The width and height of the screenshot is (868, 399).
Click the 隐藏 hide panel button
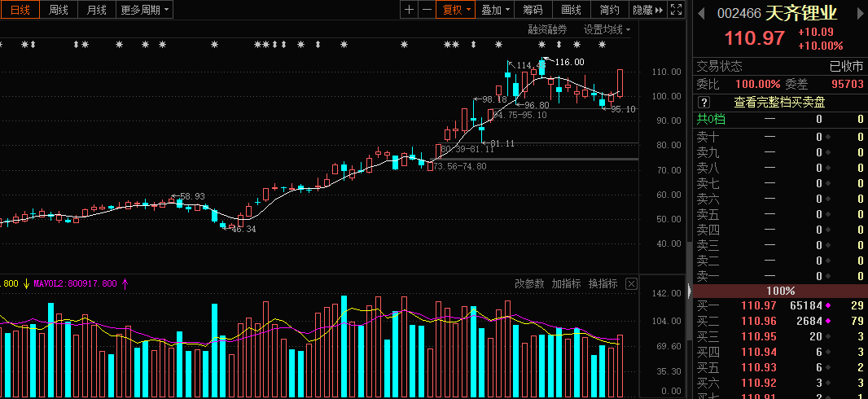(x=648, y=10)
